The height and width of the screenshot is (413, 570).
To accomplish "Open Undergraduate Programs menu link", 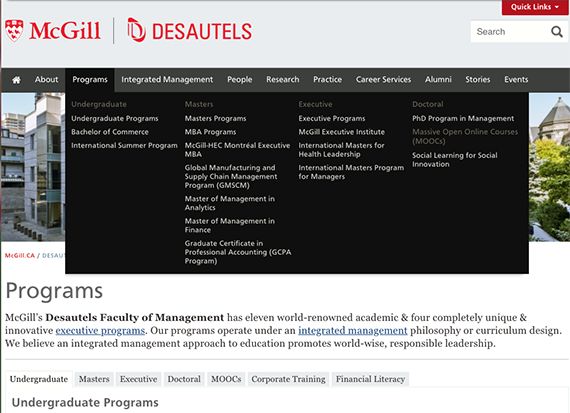I will (115, 119).
